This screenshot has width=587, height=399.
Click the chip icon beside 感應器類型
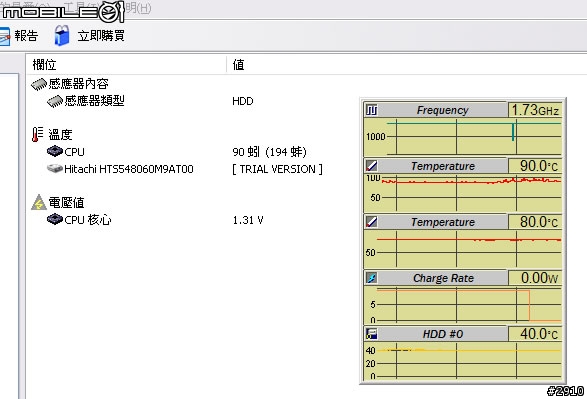coord(55,101)
